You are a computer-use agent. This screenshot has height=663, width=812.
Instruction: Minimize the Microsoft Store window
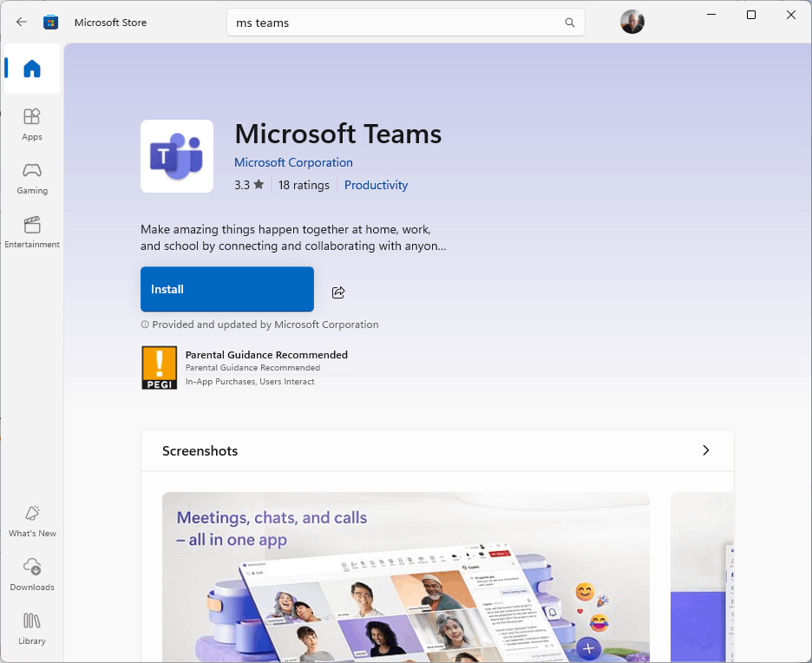coord(711,15)
